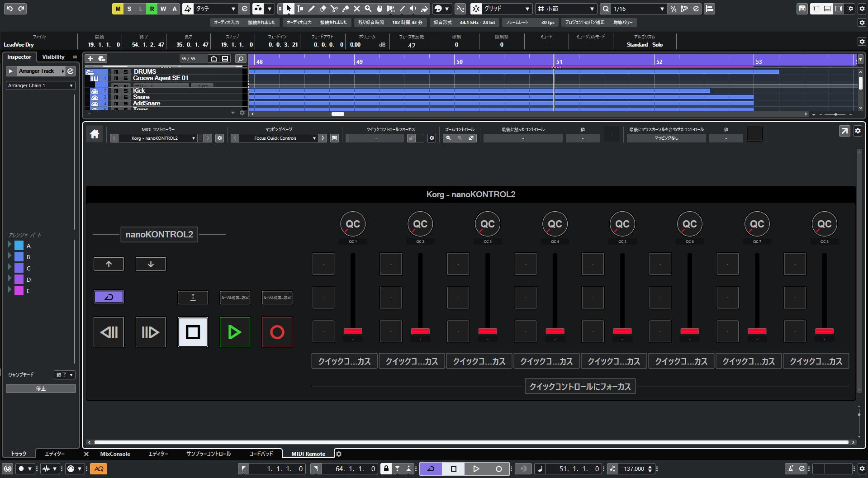This screenshot has height=478, width=868.
Task: Open the track search magnifier icon
Action: pyautogui.click(x=241, y=58)
